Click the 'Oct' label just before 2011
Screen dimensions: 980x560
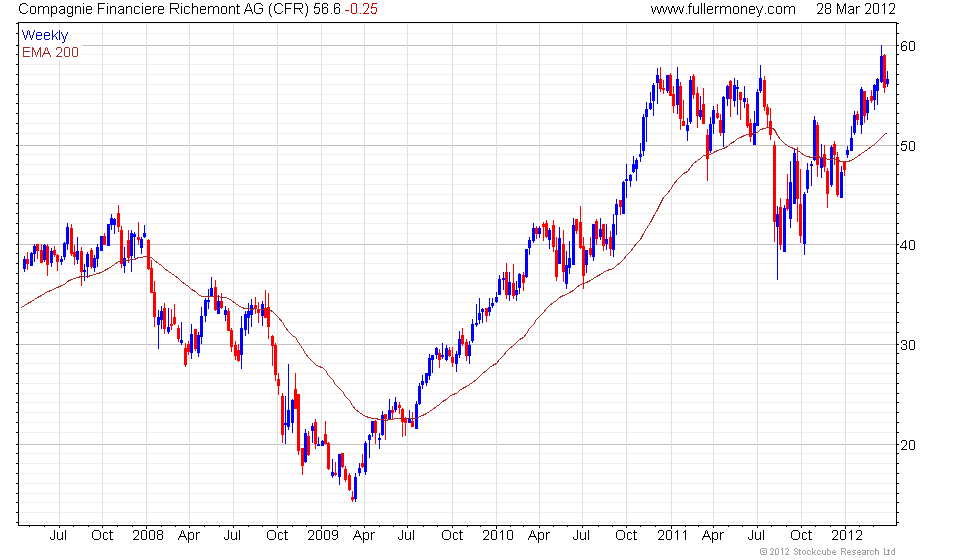pyautogui.click(x=626, y=535)
